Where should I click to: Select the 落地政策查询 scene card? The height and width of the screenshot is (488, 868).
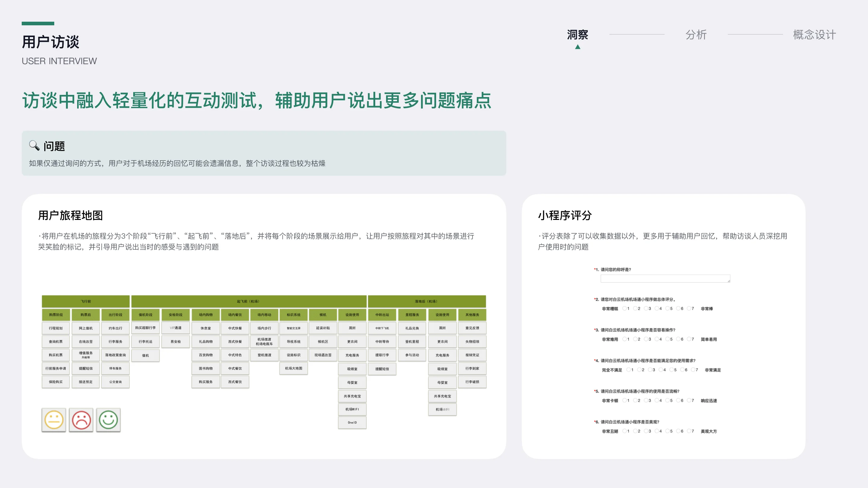(x=115, y=355)
